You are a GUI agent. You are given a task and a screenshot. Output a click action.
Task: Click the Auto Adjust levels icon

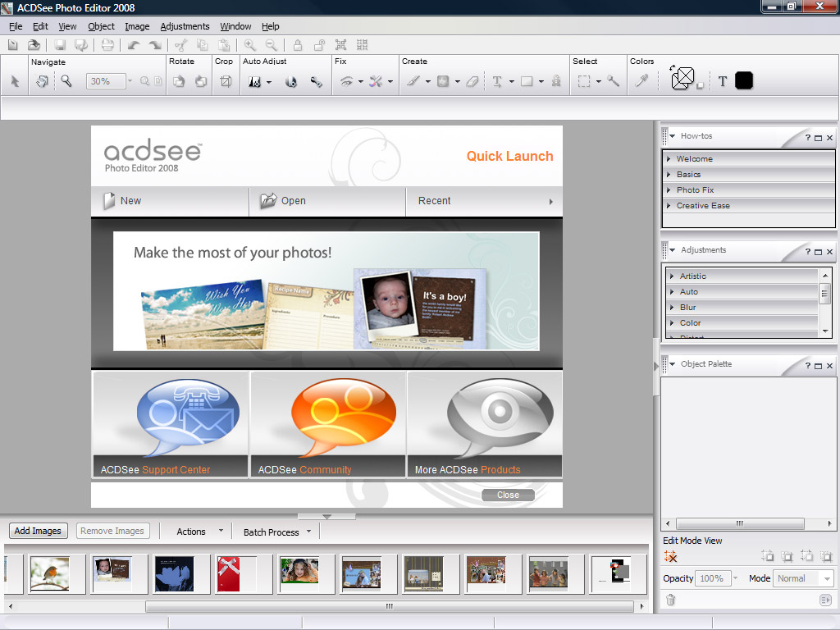(x=255, y=81)
